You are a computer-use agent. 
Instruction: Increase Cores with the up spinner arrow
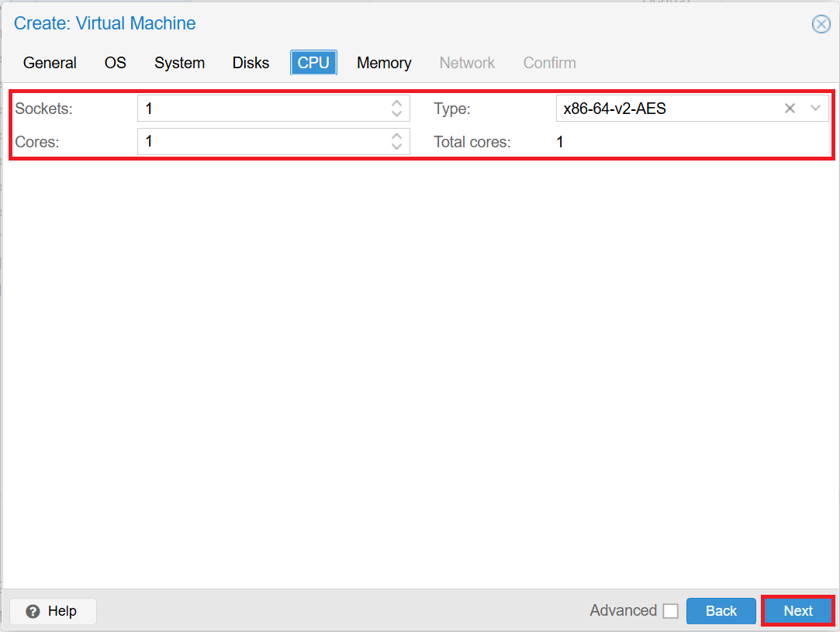(x=396, y=137)
